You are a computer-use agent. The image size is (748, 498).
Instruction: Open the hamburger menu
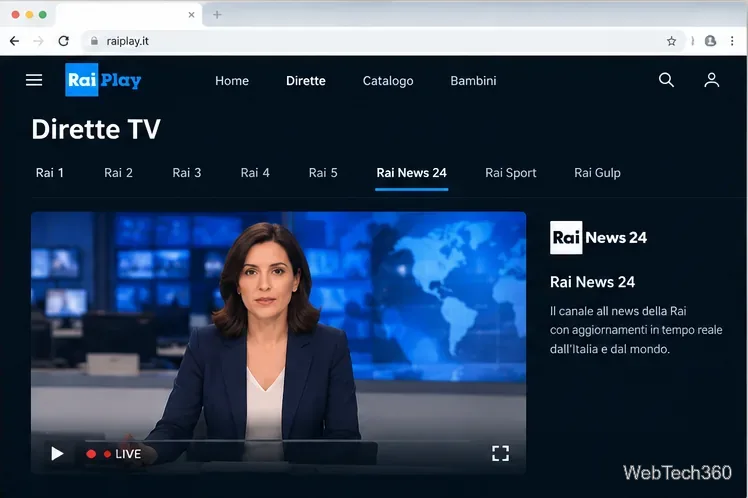tap(34, 80)
